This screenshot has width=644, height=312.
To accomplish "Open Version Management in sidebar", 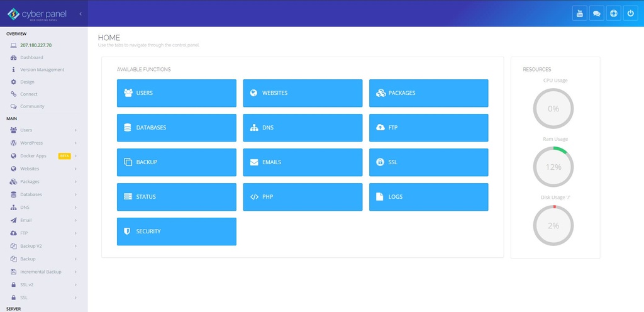I will [42, 70].
